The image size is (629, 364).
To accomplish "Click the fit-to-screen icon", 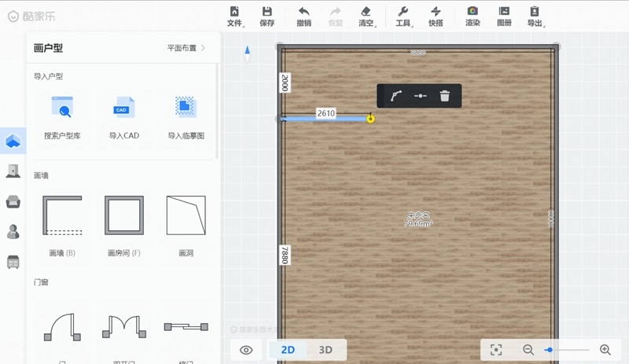I will (x=496, y=350).
